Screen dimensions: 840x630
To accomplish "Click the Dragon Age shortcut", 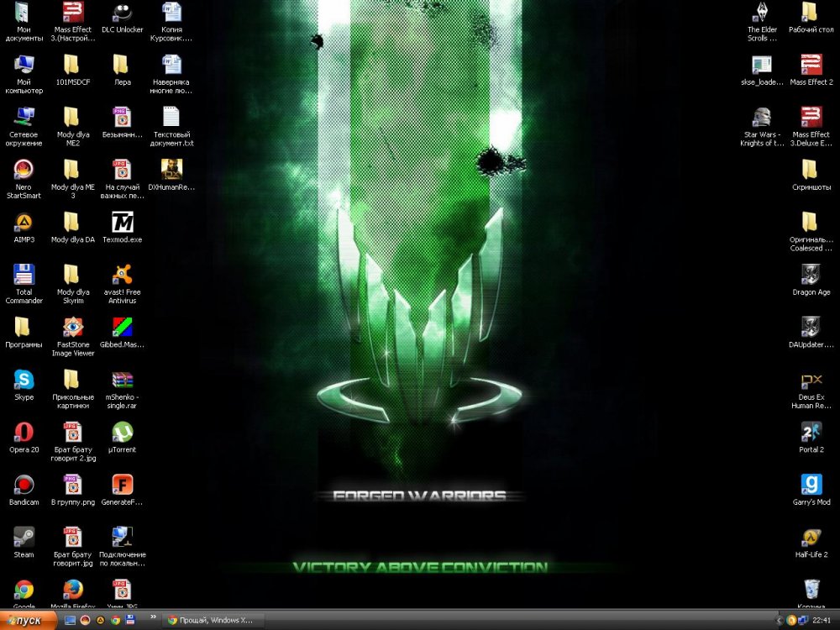I will 811,280.
